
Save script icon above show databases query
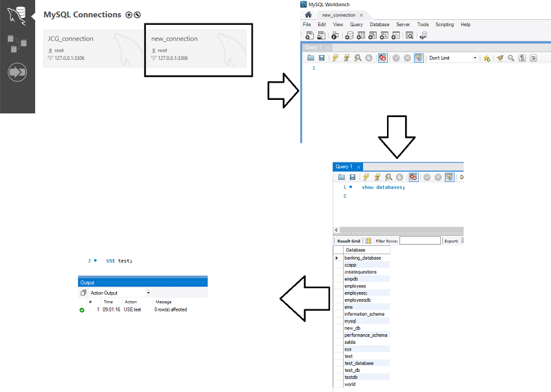tap(353, 177)
